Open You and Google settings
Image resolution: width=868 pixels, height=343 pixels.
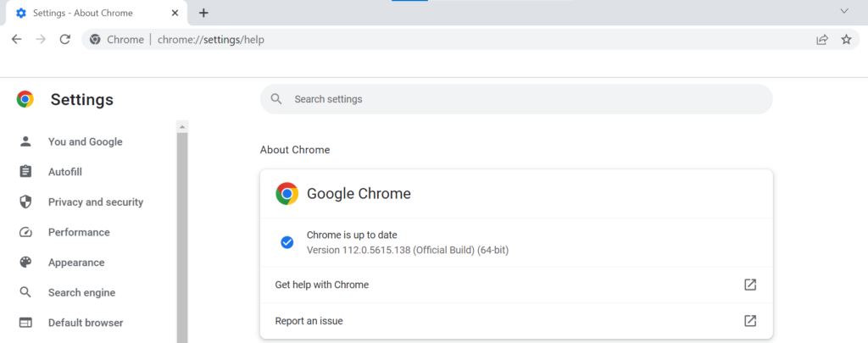click(85, 141)
